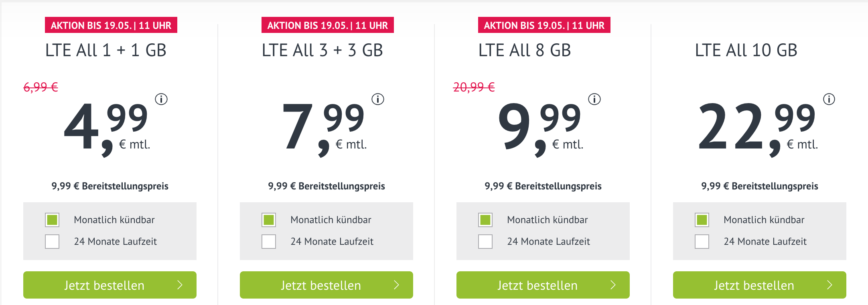Select 24 Monate Laufzeit for LTE All 10 GB
The width and height of the screenshot is (868, 305).
pyautogui.click(x=702, y=242)
